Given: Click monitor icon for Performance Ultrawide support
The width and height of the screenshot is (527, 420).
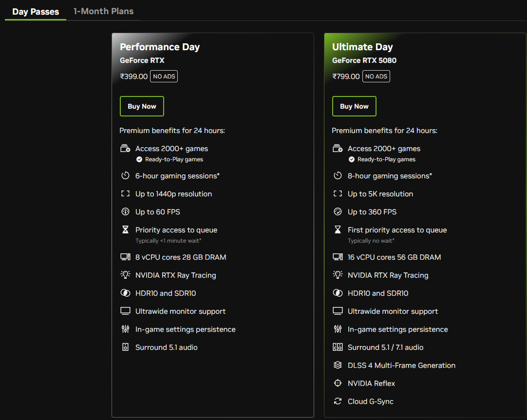Looking at the screenshot, I should click(x=125, y=311).
